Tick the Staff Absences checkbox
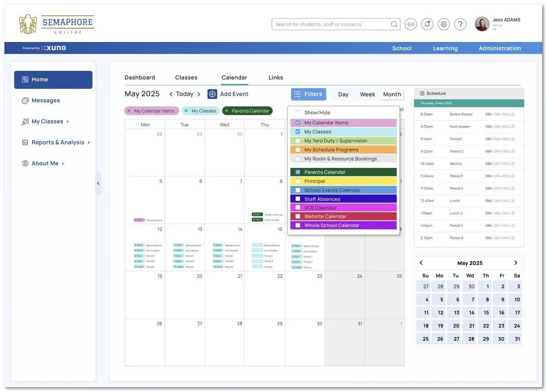Image resolution: width=547 pixels, height=392 pixels. click(298, 199)
